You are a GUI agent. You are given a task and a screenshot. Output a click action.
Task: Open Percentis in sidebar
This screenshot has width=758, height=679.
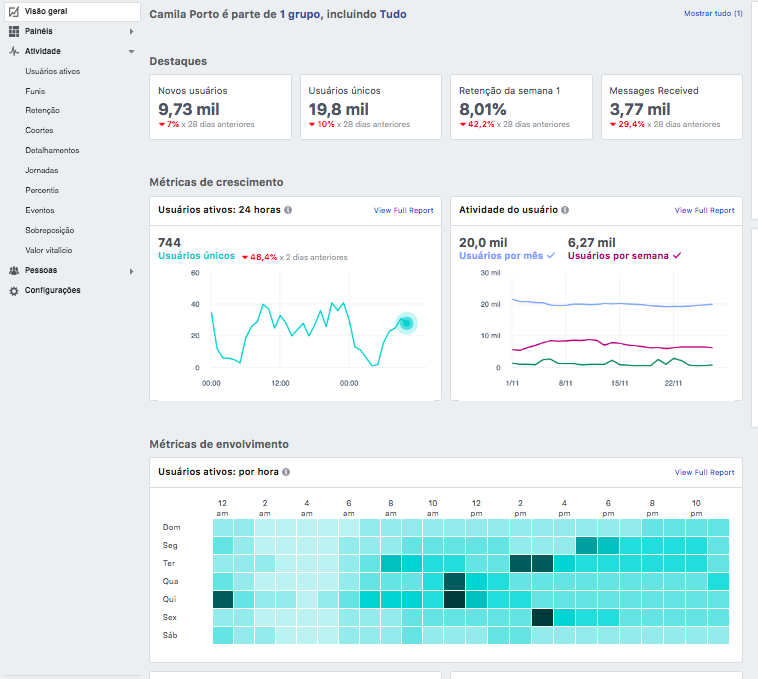(42, 190)
